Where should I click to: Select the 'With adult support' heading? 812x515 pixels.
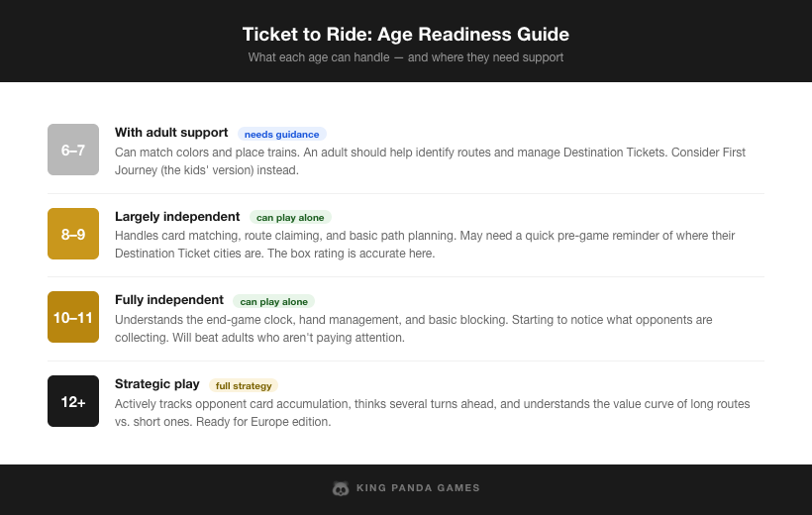[x=171, y=133]
